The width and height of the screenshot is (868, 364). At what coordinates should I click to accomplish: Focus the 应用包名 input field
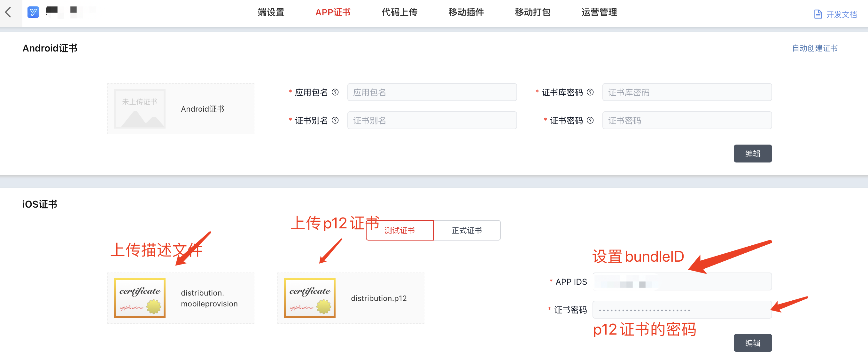(432, 92)
